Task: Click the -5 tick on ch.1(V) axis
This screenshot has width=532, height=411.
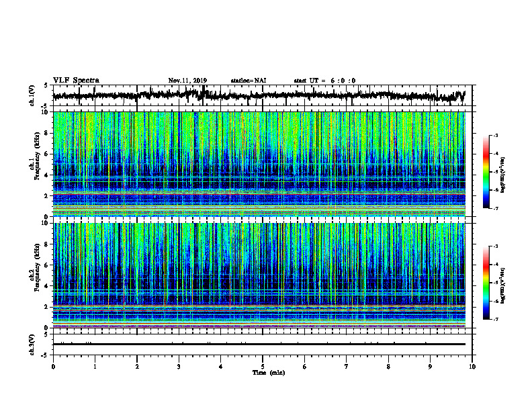Action: pyautogui.click(x=45, y=106)
